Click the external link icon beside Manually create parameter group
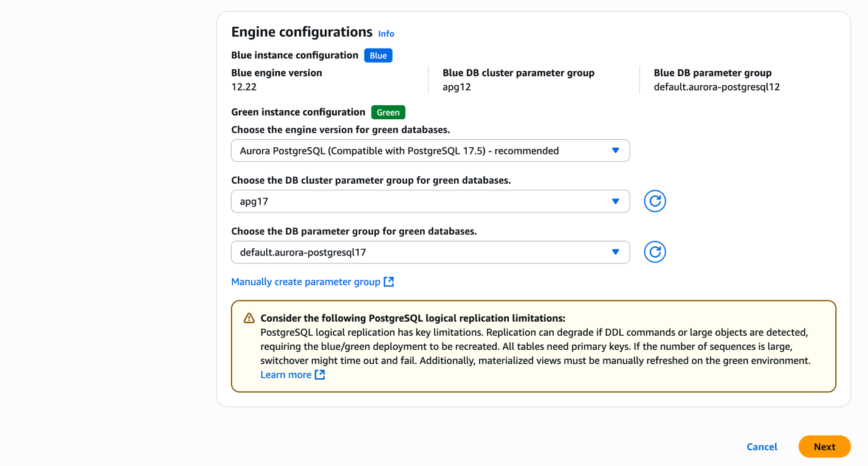This screenshot has width=868, height=466. (389, 282)
